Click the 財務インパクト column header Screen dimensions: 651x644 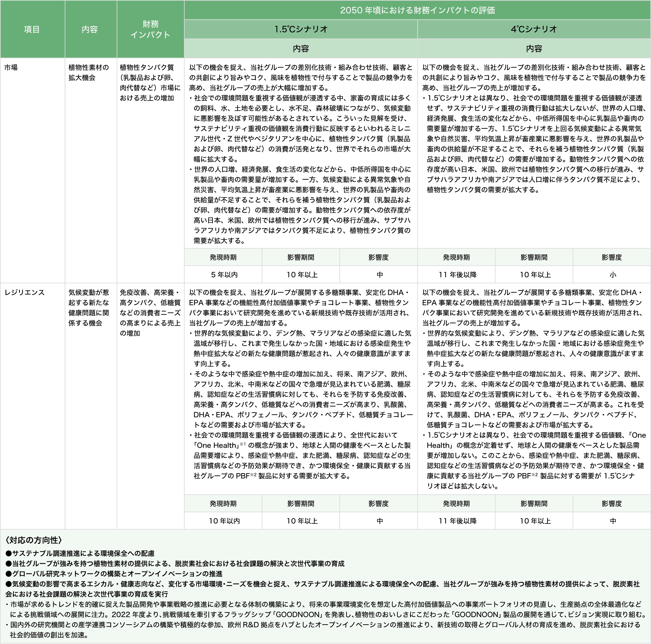click(x=150, y=30)
